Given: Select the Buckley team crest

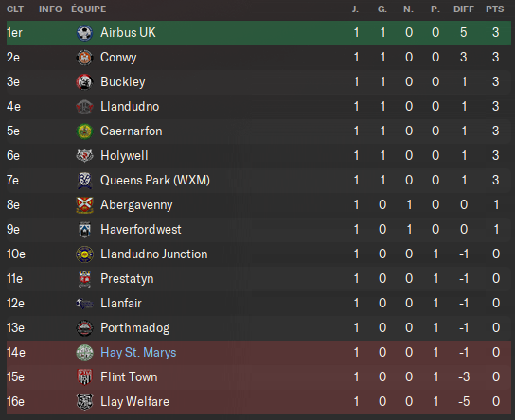Looking at the screenshot, I should pyautogui.click(x=84, y=82).
